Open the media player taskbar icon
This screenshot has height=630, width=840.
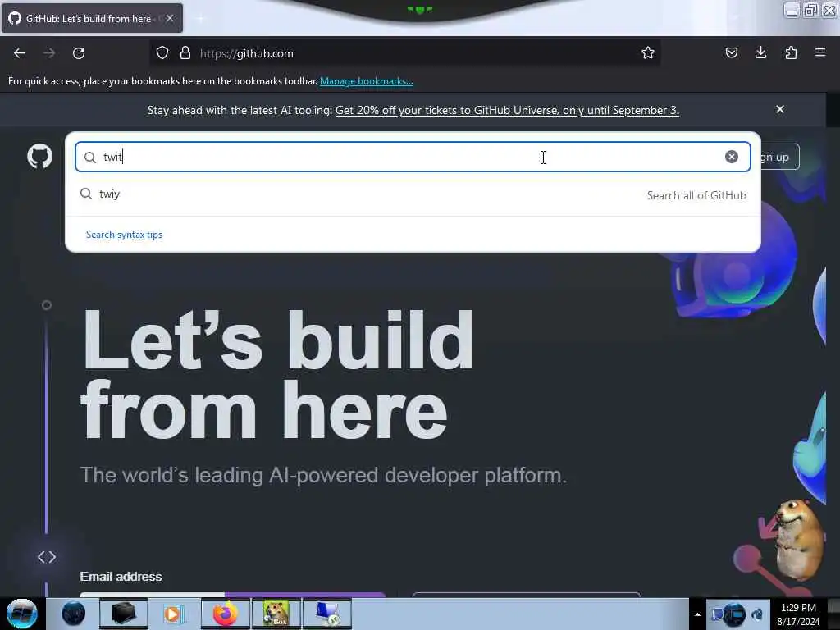click(173, 614)
